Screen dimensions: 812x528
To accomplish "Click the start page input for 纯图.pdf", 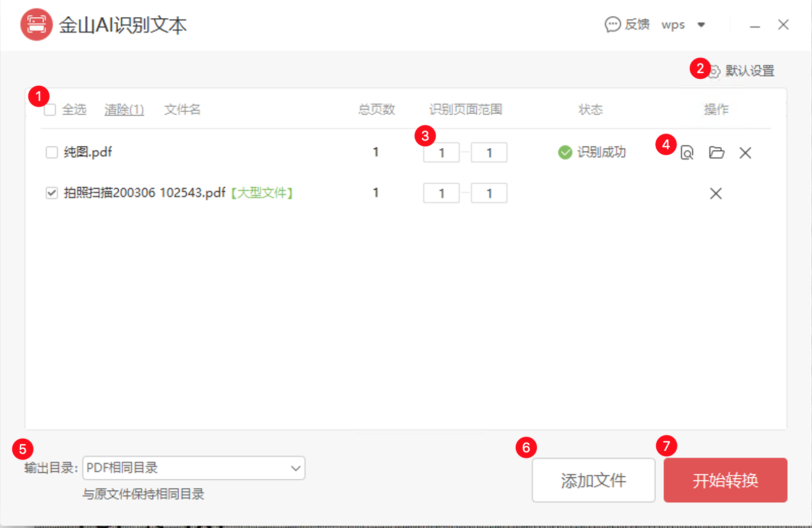I will [441, 152].
